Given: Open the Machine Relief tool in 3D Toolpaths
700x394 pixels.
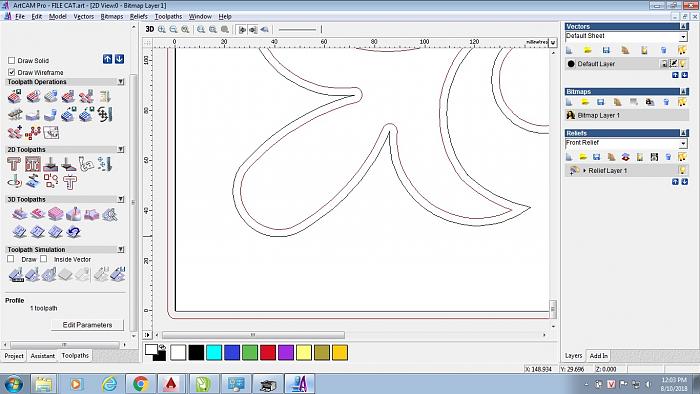Looking at the screenshot, I should (19, 215).
